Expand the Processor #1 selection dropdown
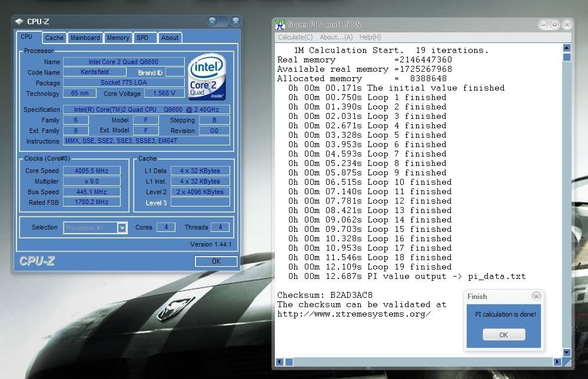Image resolution: width=588 pixels, height=379 pixels. pyautogui.click(x=122, y=228)
